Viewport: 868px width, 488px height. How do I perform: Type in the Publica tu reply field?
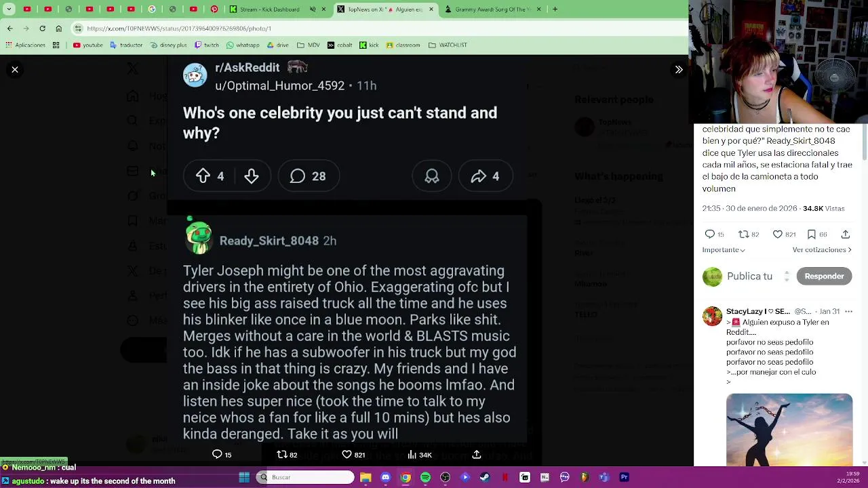749,277
